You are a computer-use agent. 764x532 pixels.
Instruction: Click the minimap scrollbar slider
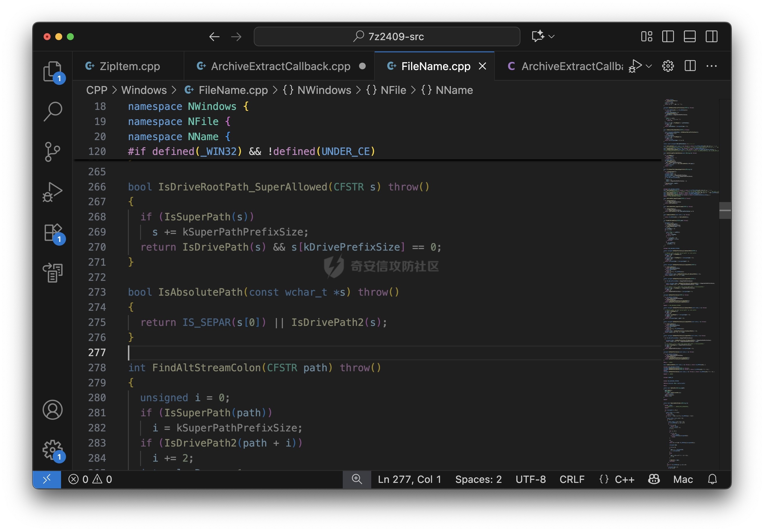point(725,210)
